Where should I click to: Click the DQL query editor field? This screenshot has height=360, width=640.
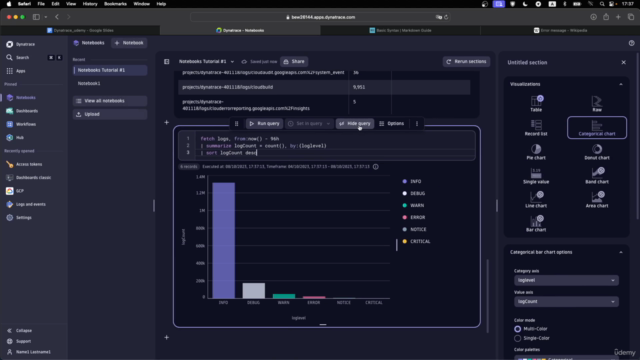click(327, 146)
